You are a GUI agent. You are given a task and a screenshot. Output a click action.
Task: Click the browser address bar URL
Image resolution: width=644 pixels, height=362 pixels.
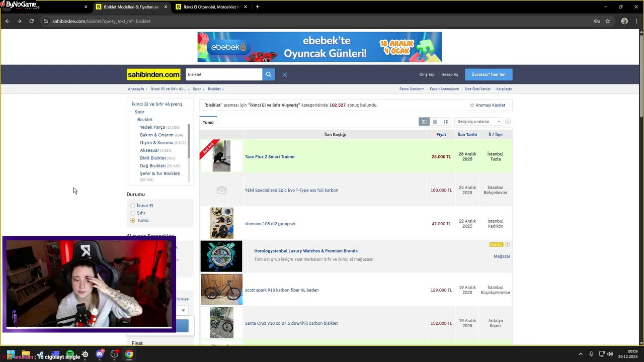[x=102, y=21]
